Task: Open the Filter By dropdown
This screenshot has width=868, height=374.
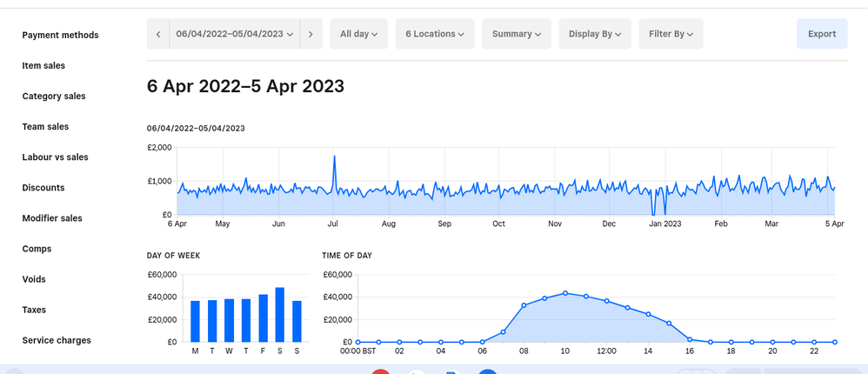Action: (671, 34)
